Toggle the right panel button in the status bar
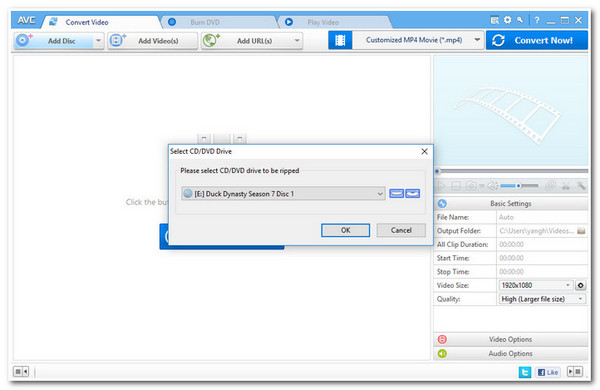600x390 pixels. point(575,371)
